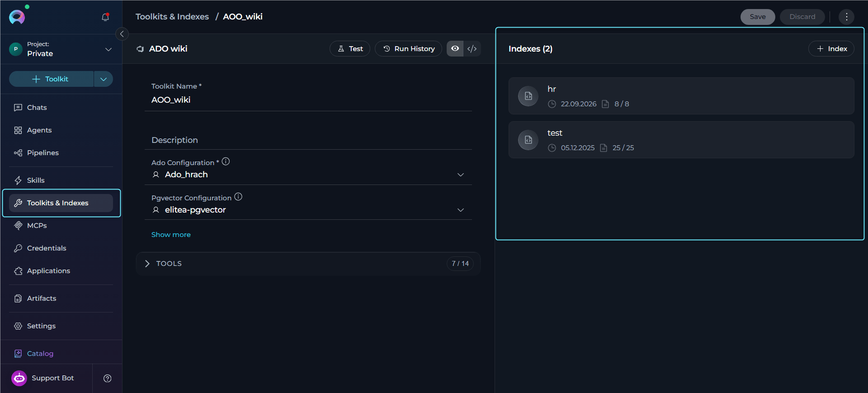Image resolution: width=868 pixels, height=393 pixels.
Task: Click the notification bell icon
Action: (x=105, y=17)
